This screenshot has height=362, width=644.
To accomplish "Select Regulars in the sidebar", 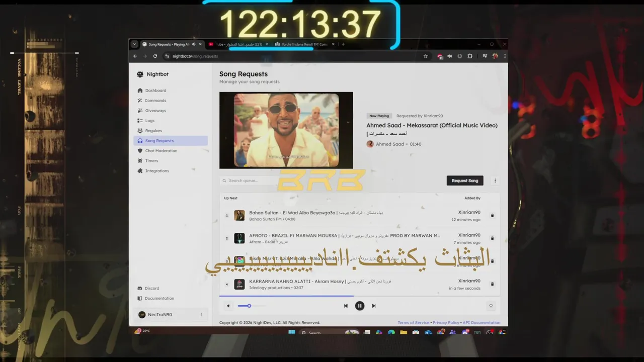I will coord(171,131).
